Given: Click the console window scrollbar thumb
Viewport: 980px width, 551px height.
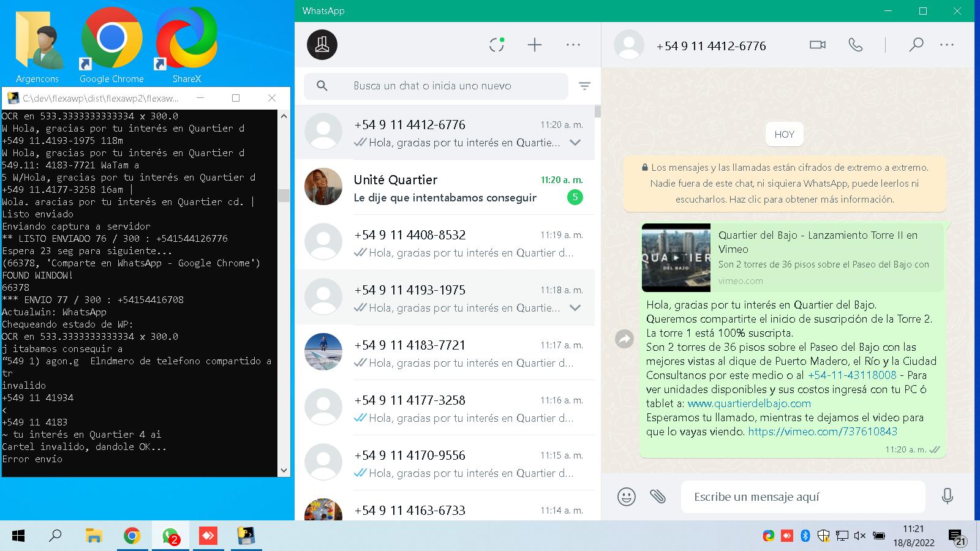Looking at the screenshot, I should click(x=284, y=195).
